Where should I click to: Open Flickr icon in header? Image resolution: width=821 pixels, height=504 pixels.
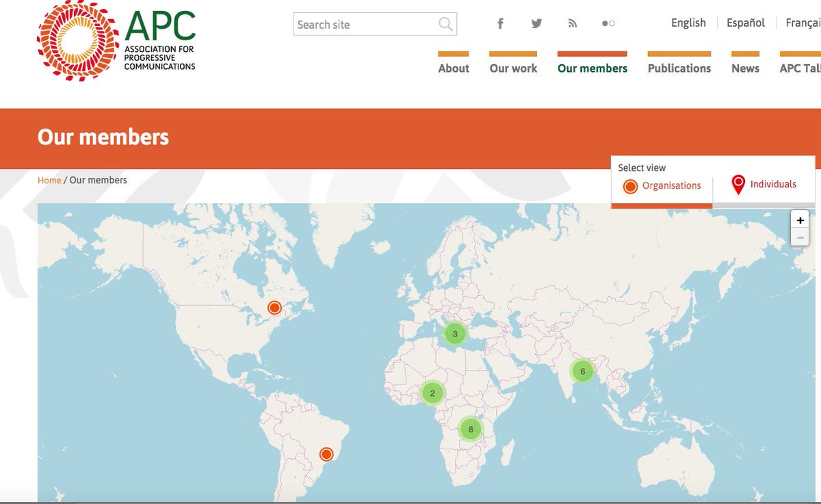coord(608,24)
